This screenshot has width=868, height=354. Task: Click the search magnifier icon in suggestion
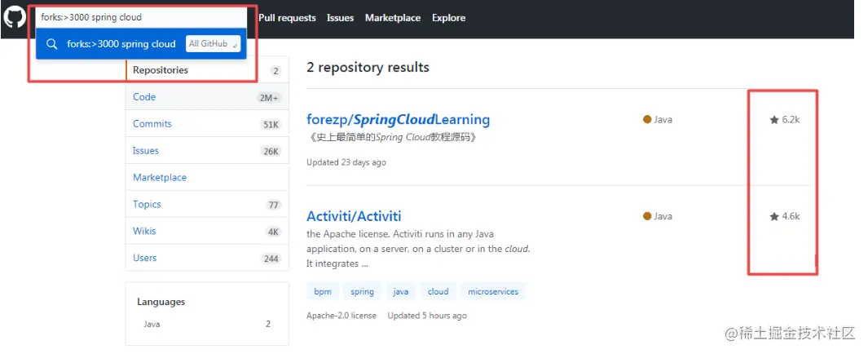[52, 44]
